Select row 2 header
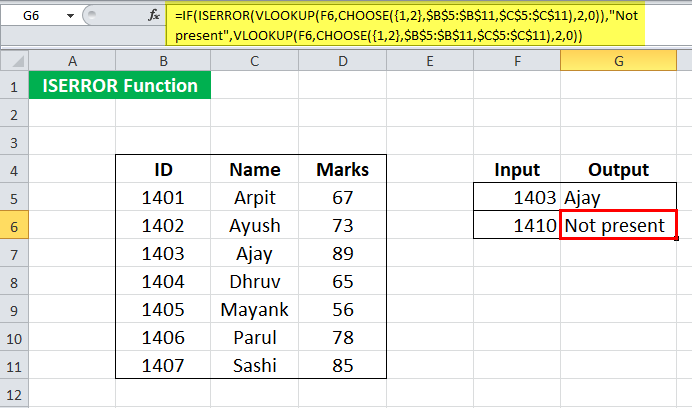 [14, 113]
